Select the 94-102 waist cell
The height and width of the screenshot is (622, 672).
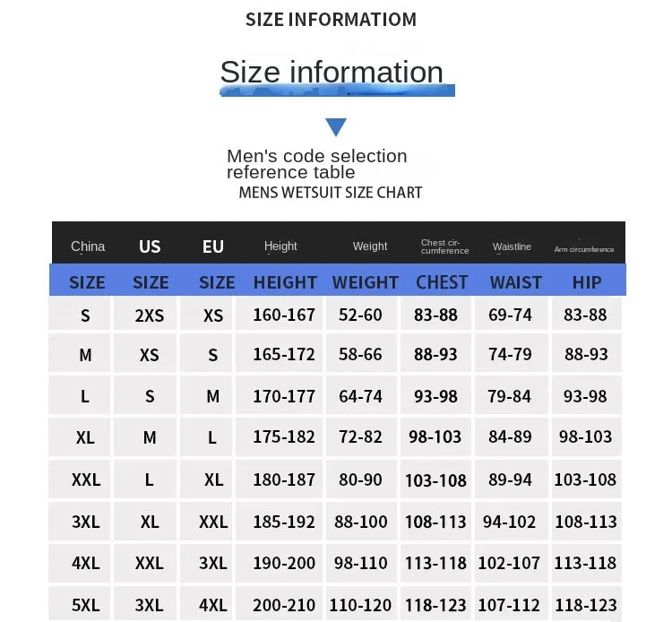[512, 521]
